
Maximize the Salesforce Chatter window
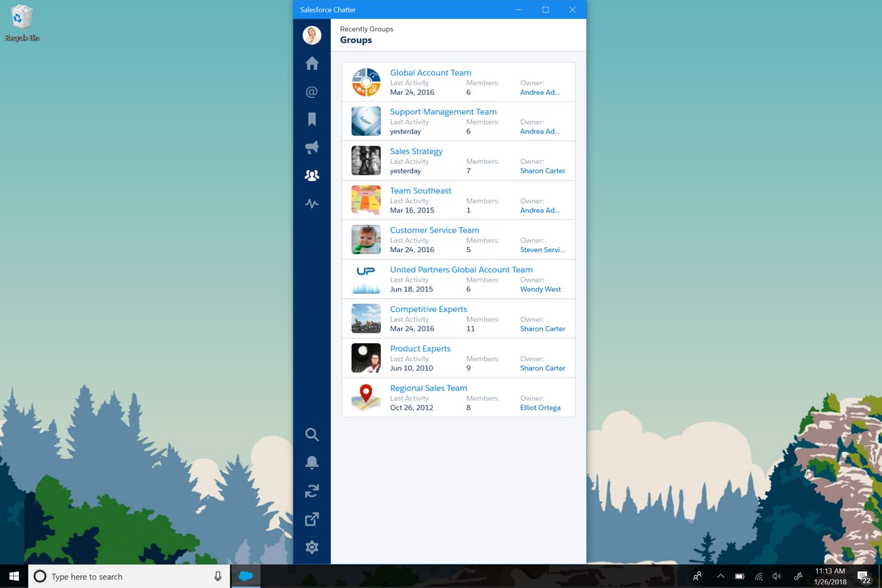point(545,9)
